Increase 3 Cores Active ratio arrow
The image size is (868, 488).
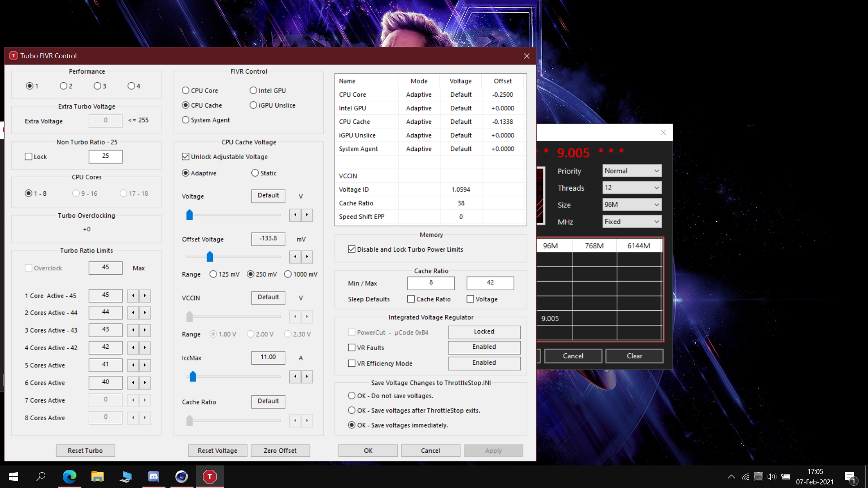pos(145,330)
